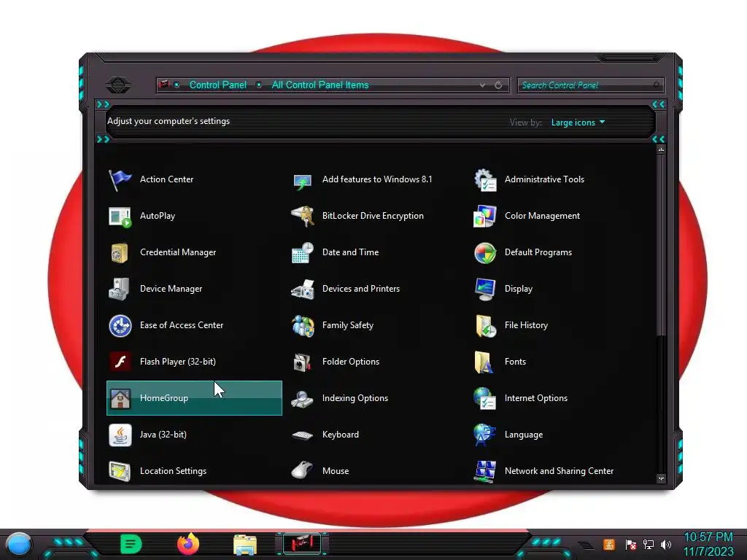Open Folder Options icon
747x560 pixels.
303,362
